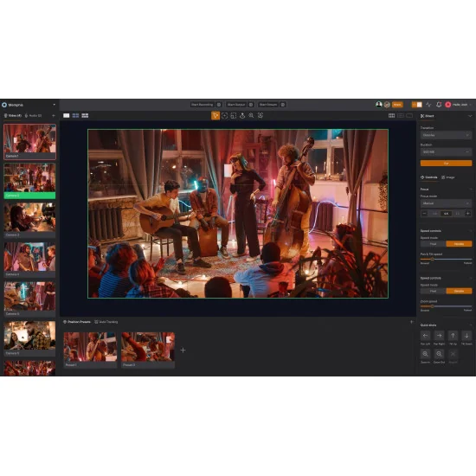
Task: Click the Zoom In quick shot icon
Action: [x=425, y=354]
